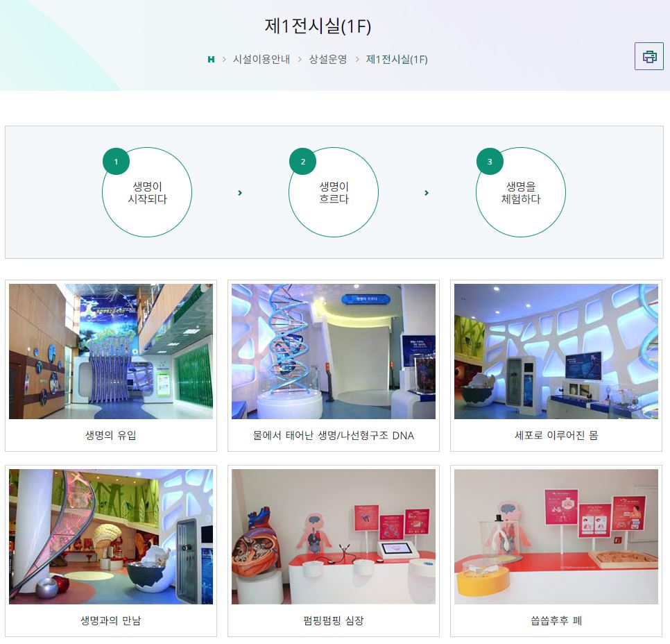
Task: Open the DNA double helix exhibit photo
Action: pyautogui.click(x=334, y=352)
